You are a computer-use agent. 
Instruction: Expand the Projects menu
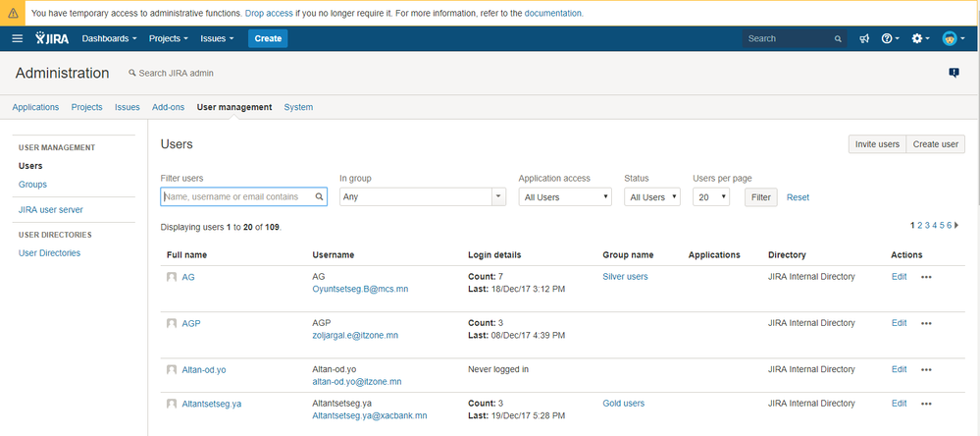point(168,38)
